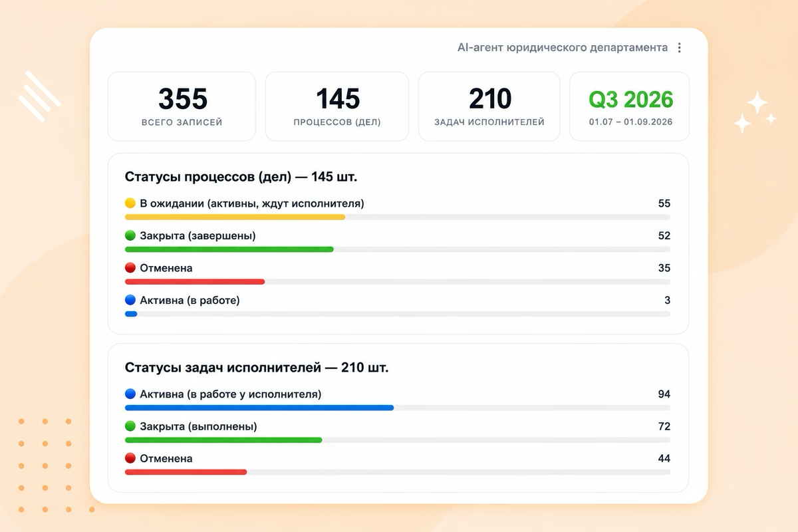Click the value 44 for cancelled tasks
This screenshot has height=532, width=798.
(x=664, y=459)
